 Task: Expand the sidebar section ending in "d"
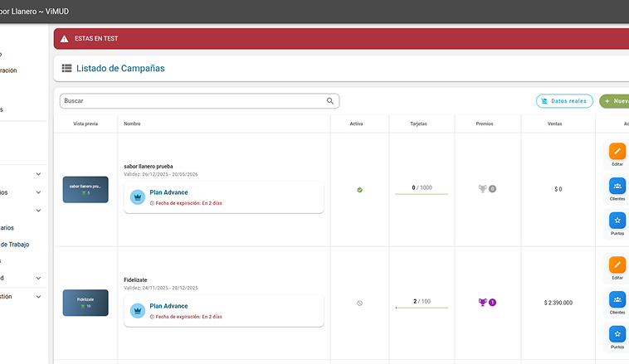[x=38, y=278]
